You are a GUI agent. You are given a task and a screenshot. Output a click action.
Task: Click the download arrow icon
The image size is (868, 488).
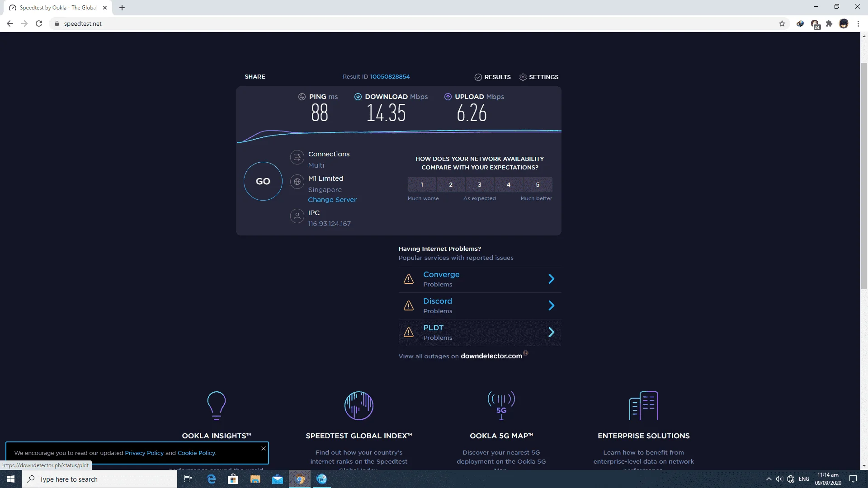point(358,97)
